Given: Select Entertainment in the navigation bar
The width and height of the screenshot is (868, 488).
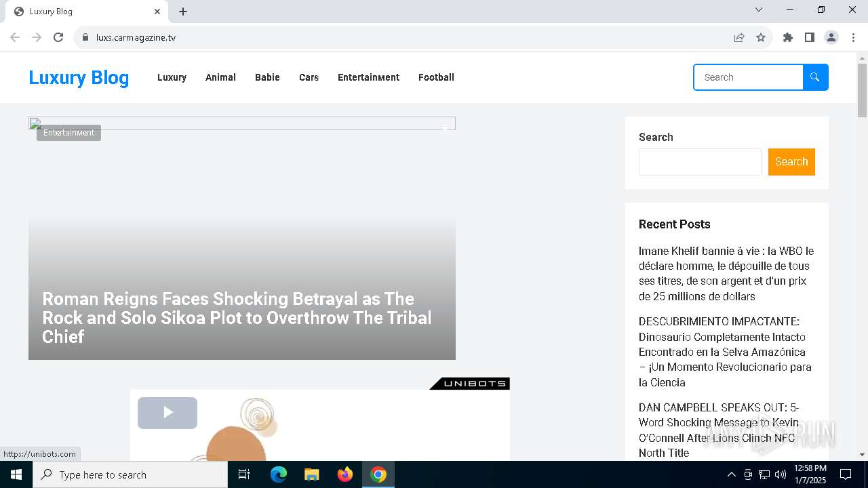Looking at the screenshot, I should (368, 77).
